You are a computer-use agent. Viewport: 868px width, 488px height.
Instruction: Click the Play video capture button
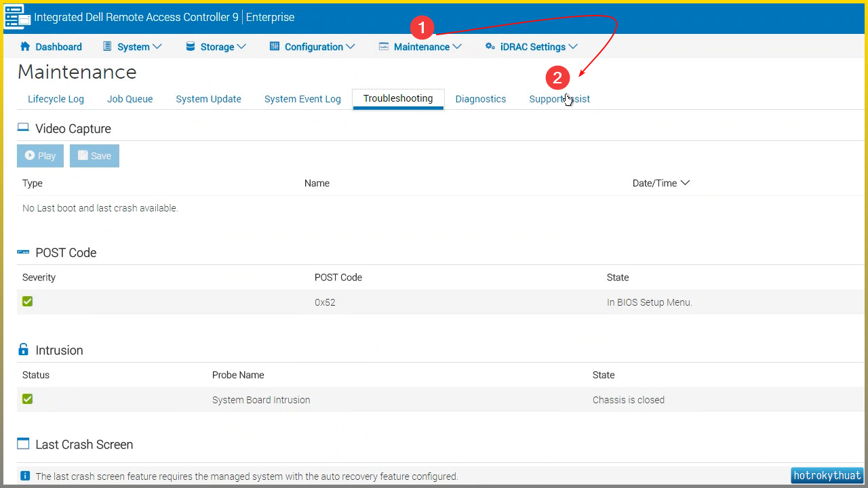point(41,155)
